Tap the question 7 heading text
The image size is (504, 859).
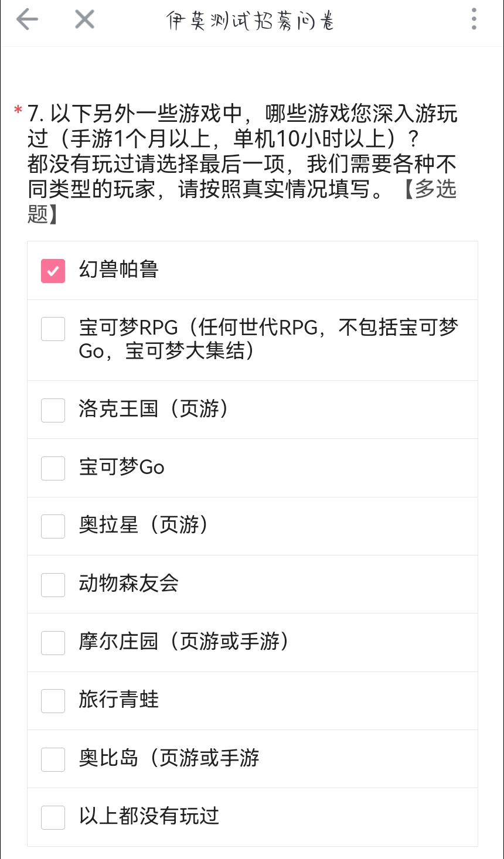point(242,163)
